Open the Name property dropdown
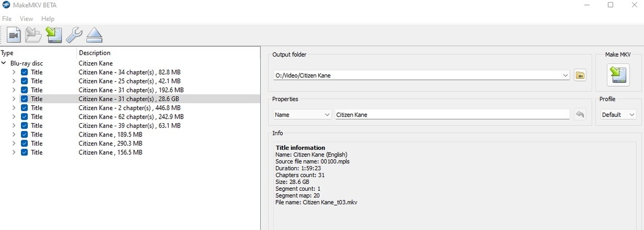 click(302, 114)
